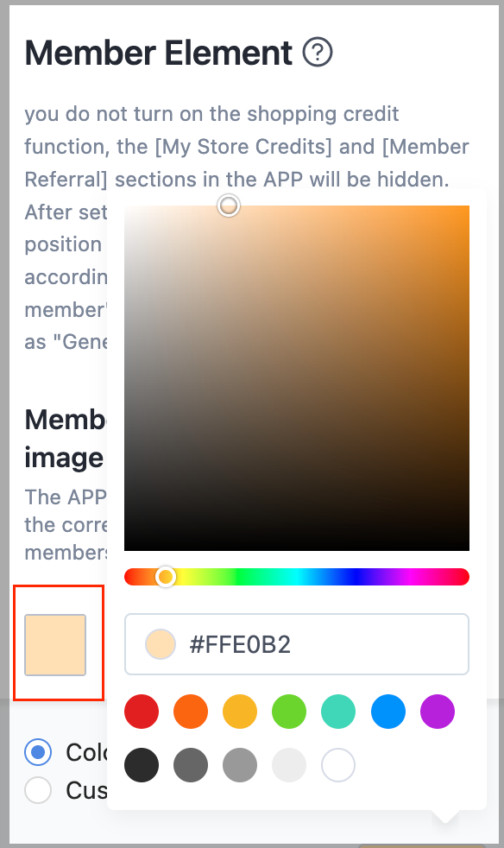Image resolution: width=504 pixels, height=848 pixels.
Task: Pick the black preset swatch
Action: pyautogui.click(x=142, y=765)
